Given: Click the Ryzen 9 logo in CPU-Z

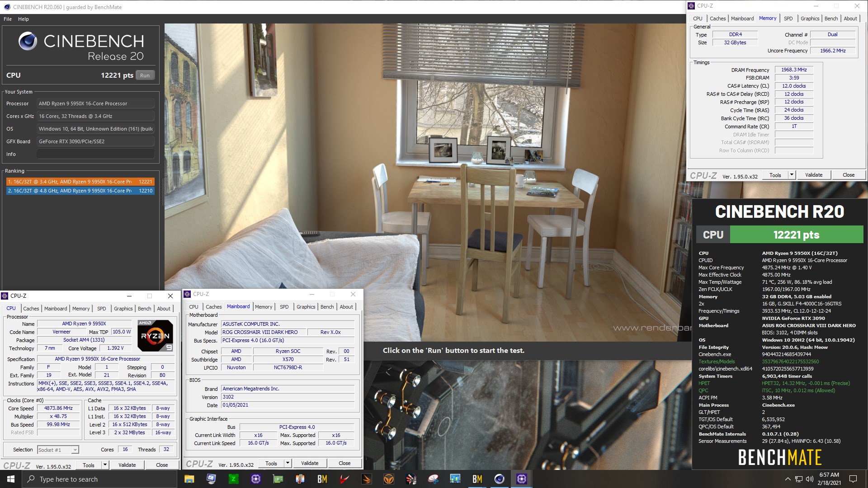Looking at the screenshot, I should pyautogui.click(x=155, y=335).
